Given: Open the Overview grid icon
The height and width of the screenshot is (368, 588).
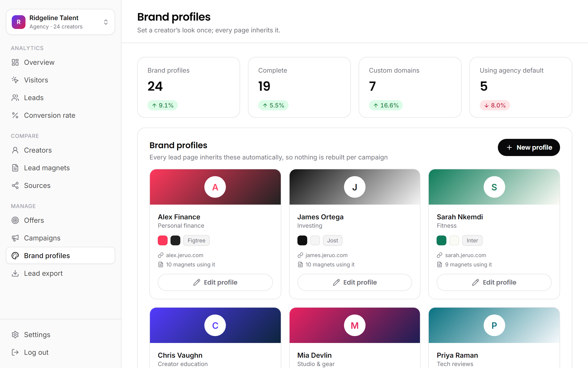Looking at the screenshot, I should (x=15, y=62).
